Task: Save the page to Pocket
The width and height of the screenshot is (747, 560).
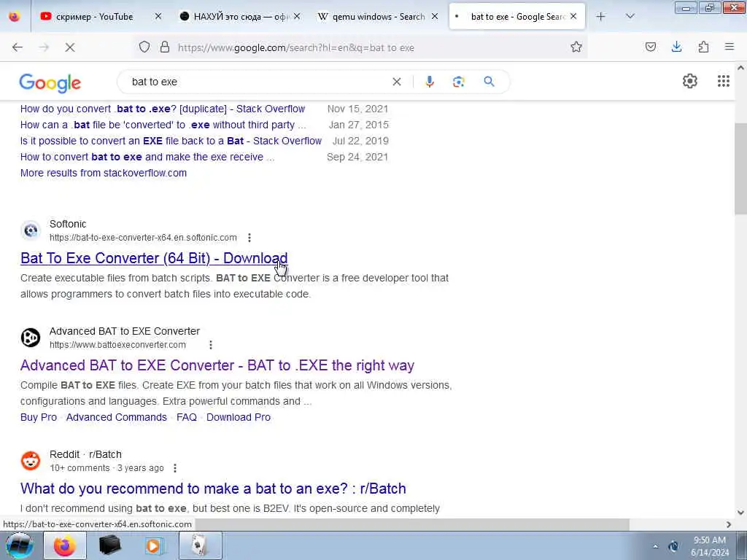Action: (x=650, y=47)
